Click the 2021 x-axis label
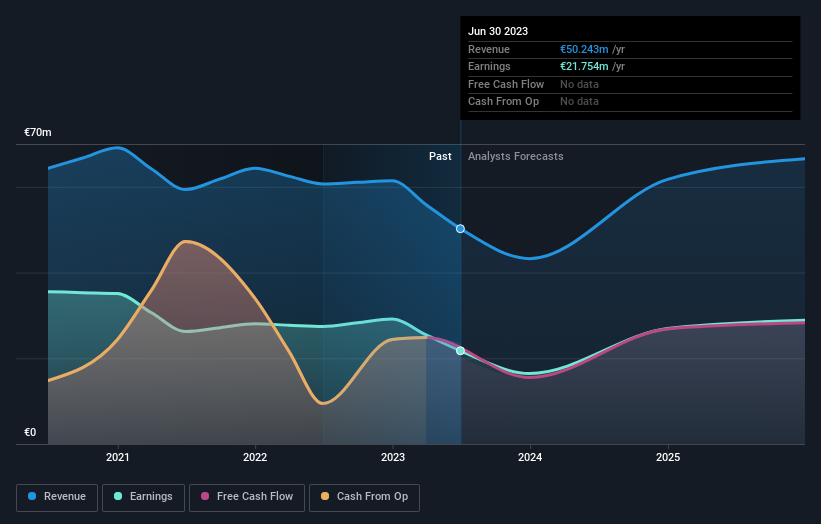The width and height of the screenshot is (821, 524). [x=118, y=457]
